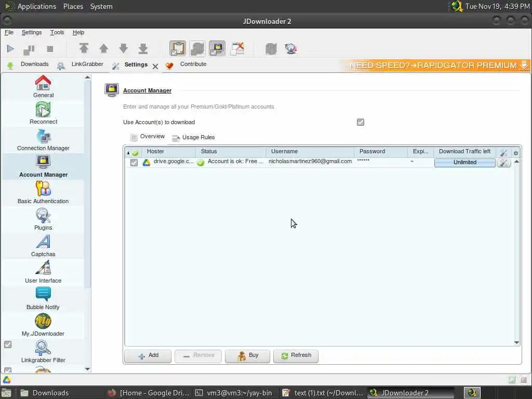Open the Tools menu
The image size is (532, 399).
57,33
